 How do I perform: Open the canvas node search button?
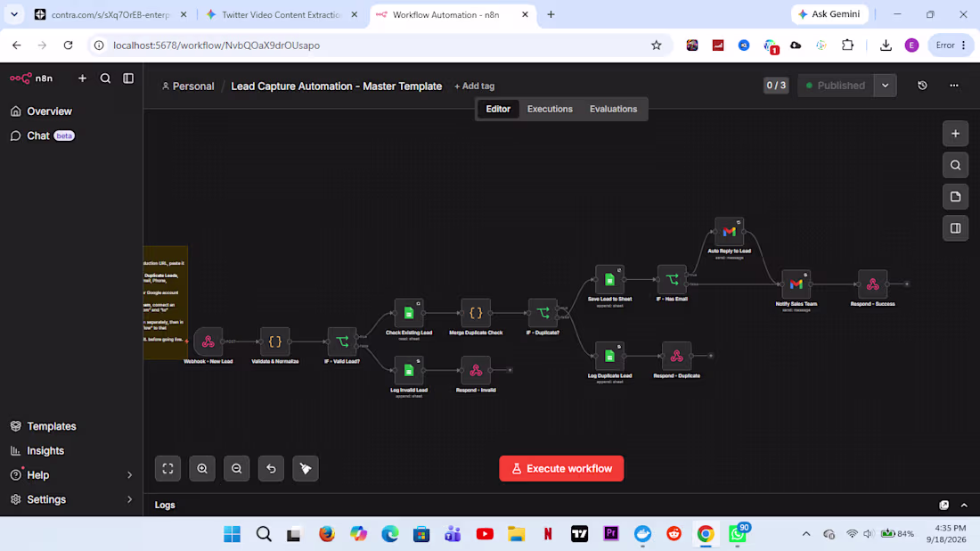956,165
